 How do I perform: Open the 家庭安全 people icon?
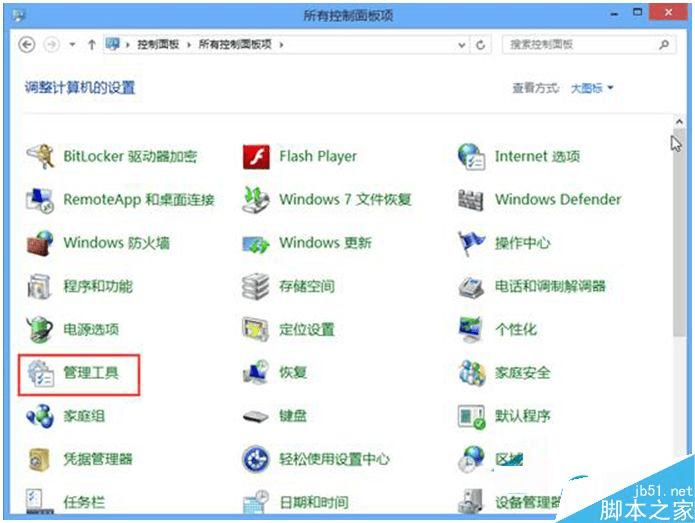[472, 372]
